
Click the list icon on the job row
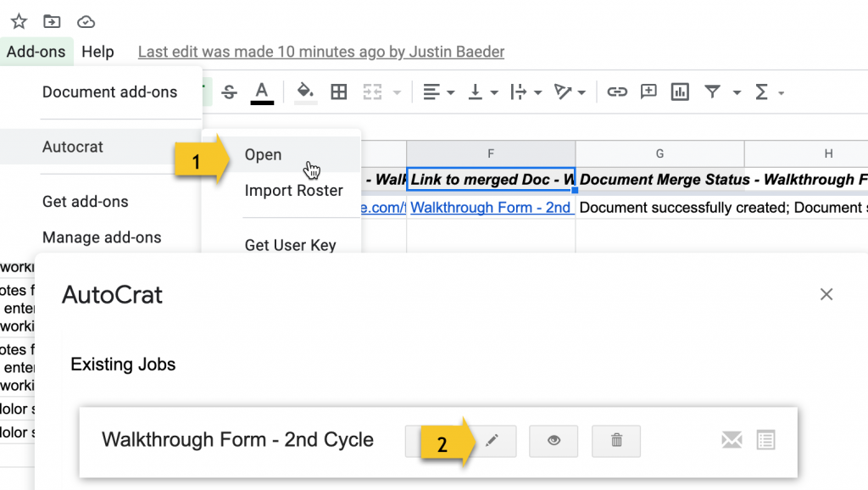766,440
